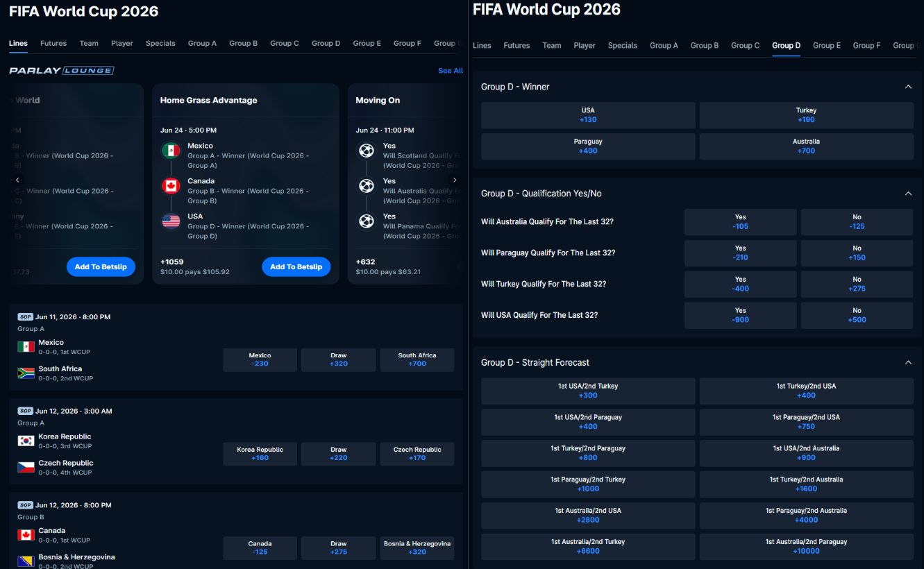Go to next parlay card with right arrow
Viewport: 924px width, 569px height.
point(455,180)
